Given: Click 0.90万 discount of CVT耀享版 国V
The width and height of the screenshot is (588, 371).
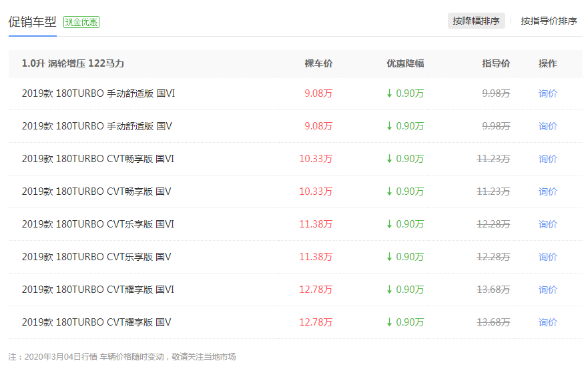Looking at the screenshot, I should pyautogui.click(x=405, y=322).
